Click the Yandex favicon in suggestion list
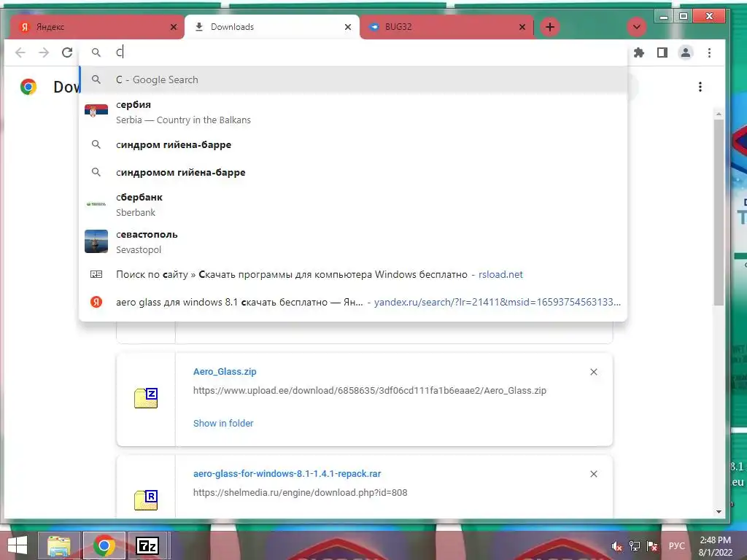Image resolution: width=747 pixels, height=560 pixels. [x=96, y=302]
